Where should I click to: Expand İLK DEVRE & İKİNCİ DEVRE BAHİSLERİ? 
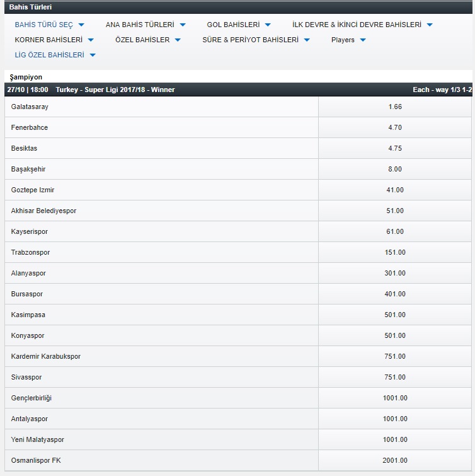click(x=362, y=25)
